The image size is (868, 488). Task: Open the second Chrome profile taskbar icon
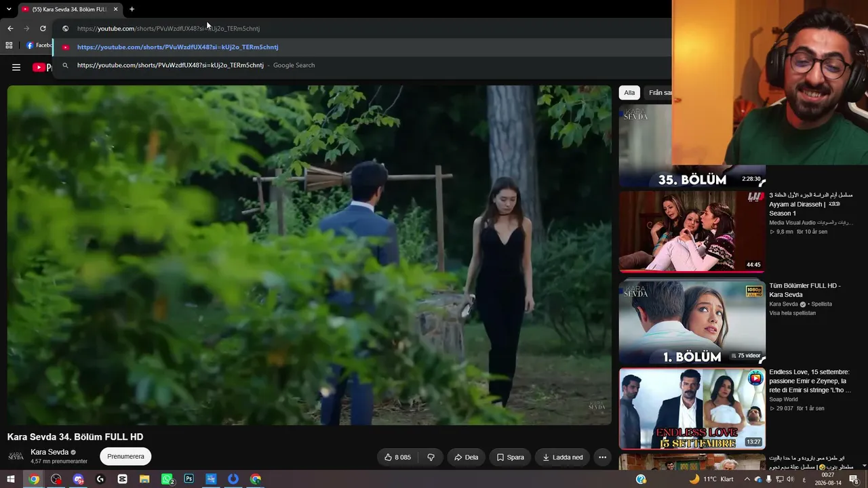point(256,479)
